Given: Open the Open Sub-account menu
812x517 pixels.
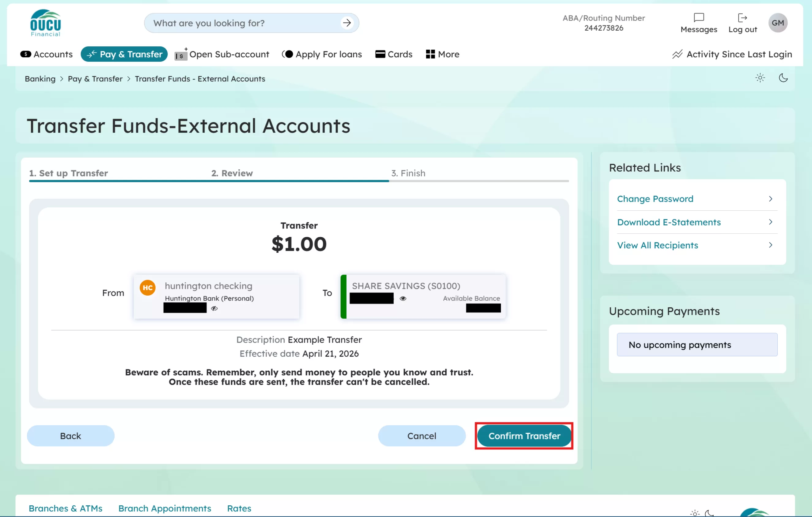Looking at the screenshot, I should coord(222,54).
